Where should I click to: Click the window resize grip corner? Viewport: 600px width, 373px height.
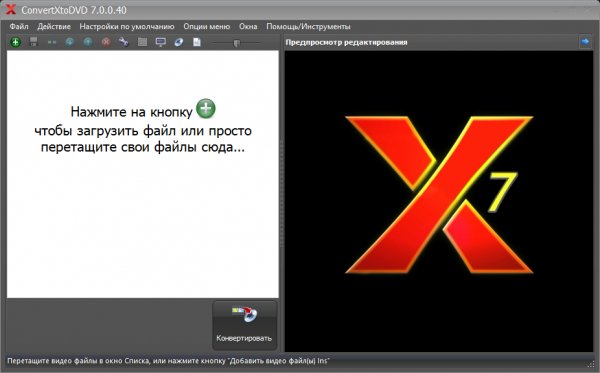click(591, 364)
